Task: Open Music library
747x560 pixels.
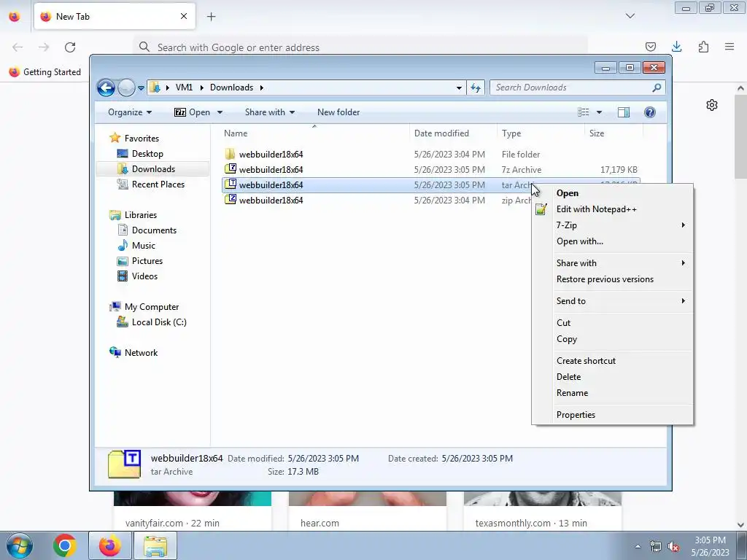Action: [144, 246]
